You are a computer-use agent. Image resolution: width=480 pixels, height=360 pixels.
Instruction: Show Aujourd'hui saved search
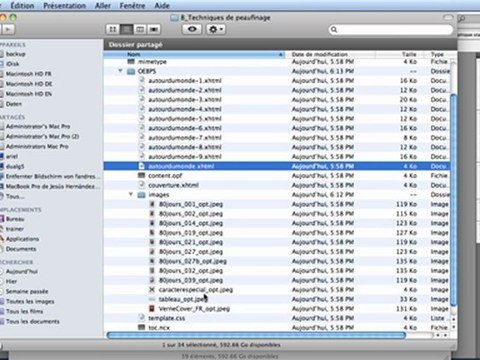pyautogui.click(x=22, y=271)
